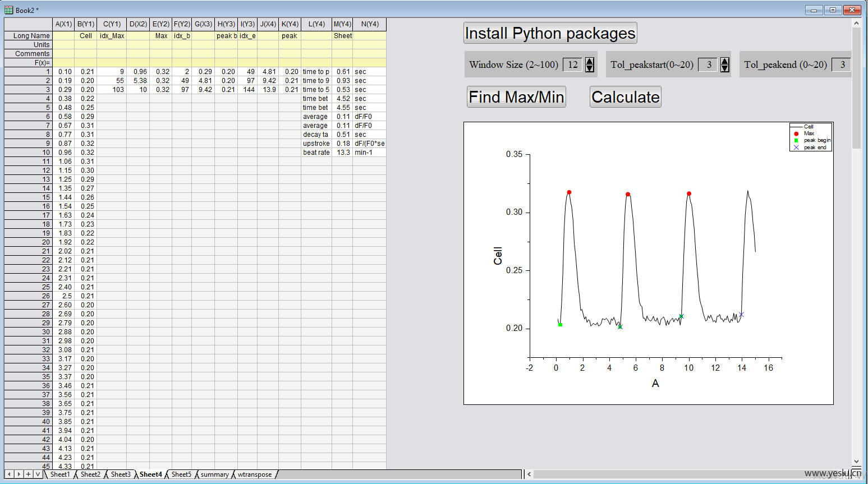868x484 pixels.
Task: Click the Tol_peakend value field
Action: tap(842, 64)
